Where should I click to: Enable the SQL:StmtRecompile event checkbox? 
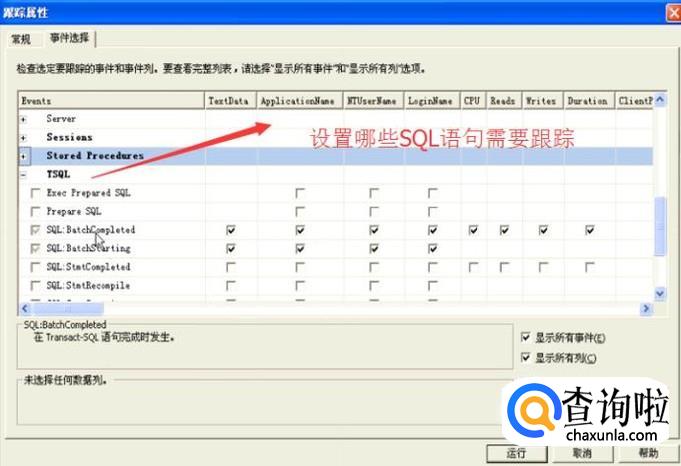tap(36, 286)
